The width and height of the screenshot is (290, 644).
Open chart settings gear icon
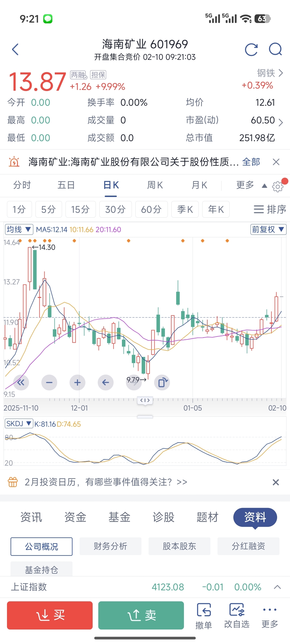point(278,186)
